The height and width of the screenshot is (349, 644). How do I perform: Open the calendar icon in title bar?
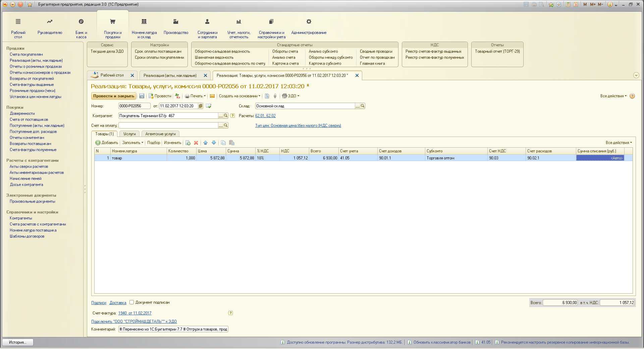pyautogui.click(x=576, y=4)
